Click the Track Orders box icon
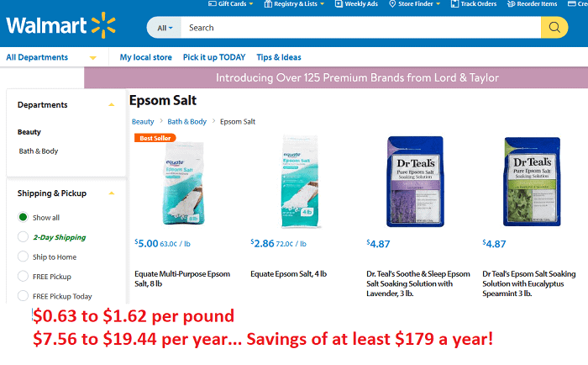Viewport: 588px width, 365px height. coord(454,4)
